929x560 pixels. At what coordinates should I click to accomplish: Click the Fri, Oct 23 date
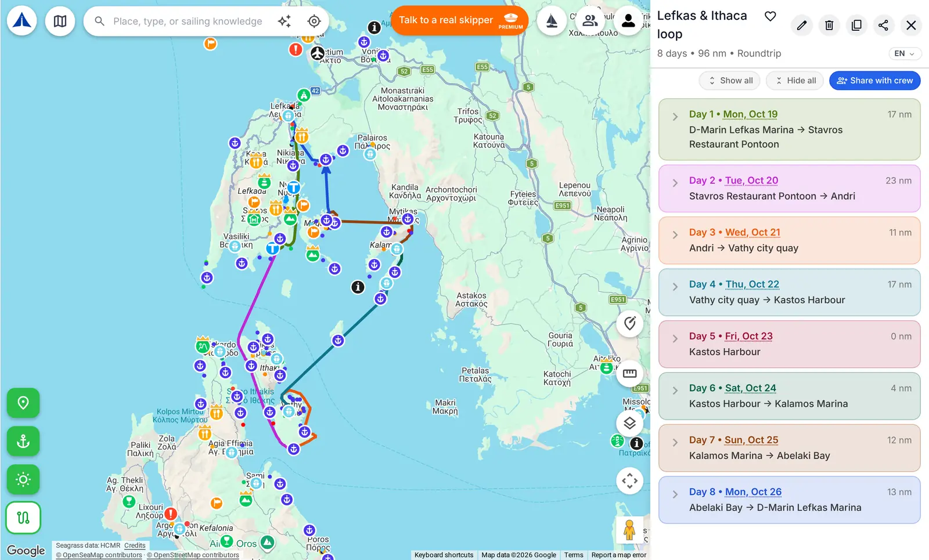pyautogui.click(x=748, y=336)
